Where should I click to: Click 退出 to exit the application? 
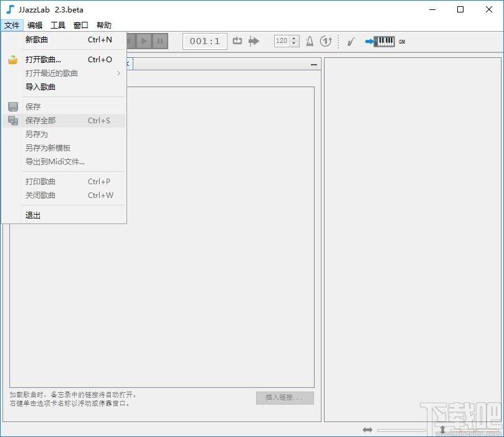point(64,215)
